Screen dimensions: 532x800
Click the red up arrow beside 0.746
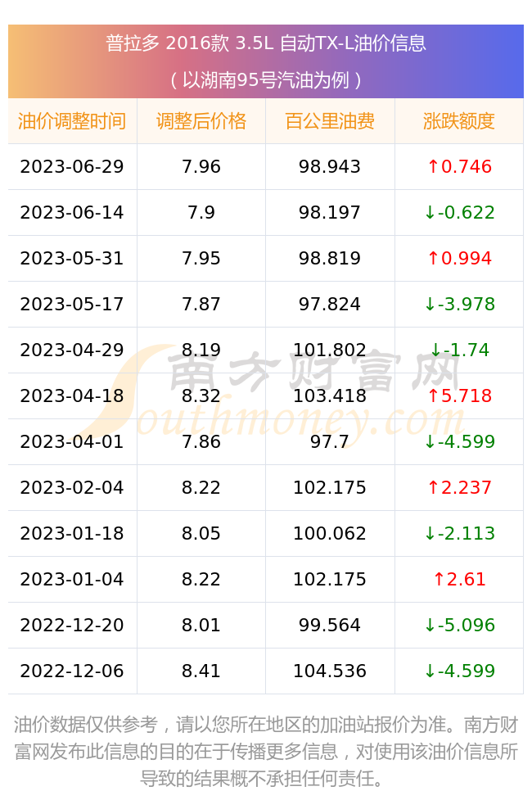(x=433, y=167)
